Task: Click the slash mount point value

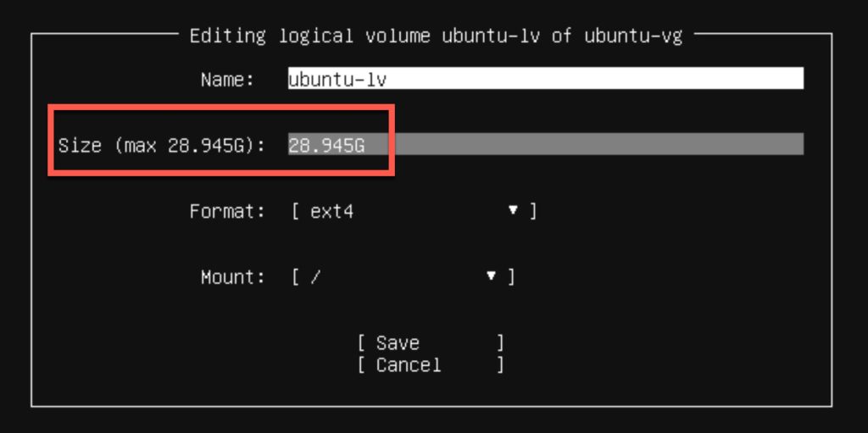Action: pyautogui.click(x=315, y=276)
